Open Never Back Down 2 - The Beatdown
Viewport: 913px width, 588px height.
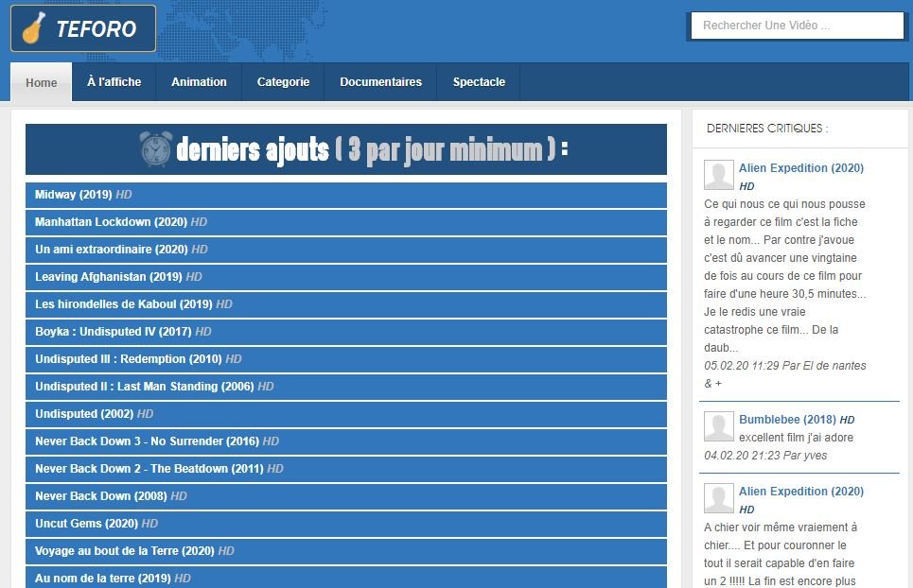click(x=346, y=468)
